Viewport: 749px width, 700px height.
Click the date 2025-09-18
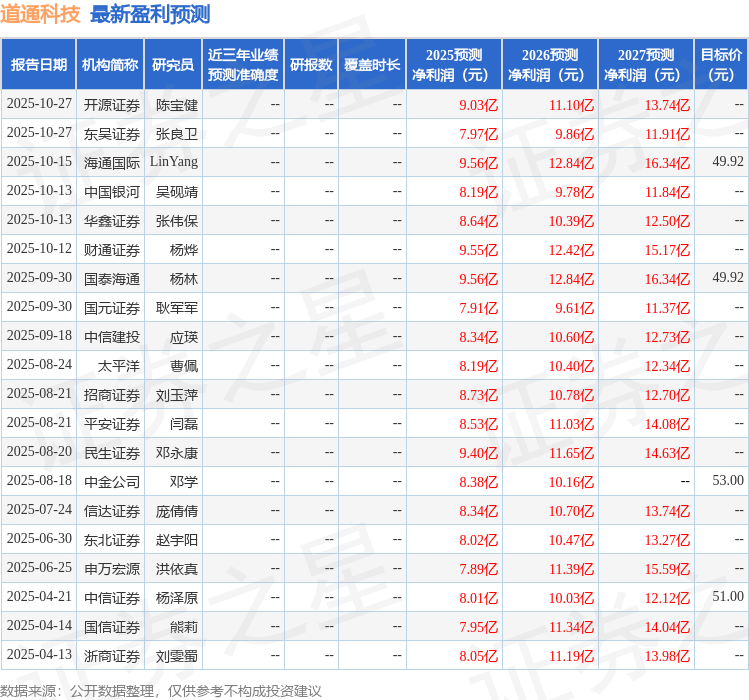click(x=39, y=335)
